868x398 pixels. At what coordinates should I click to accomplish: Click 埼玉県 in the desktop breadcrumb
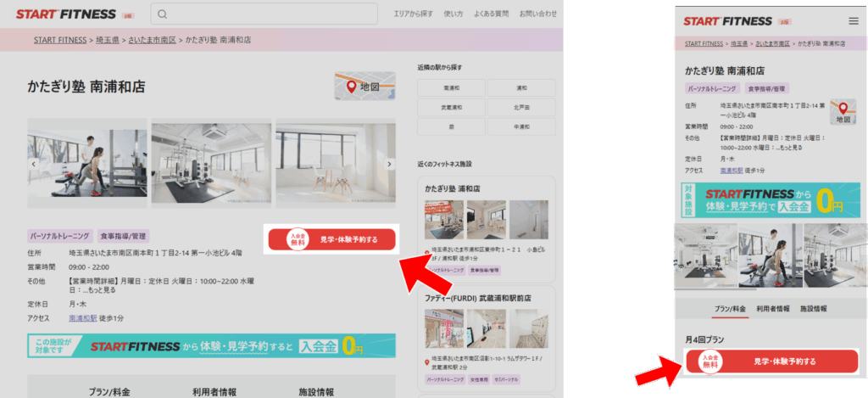click(106, 40)
